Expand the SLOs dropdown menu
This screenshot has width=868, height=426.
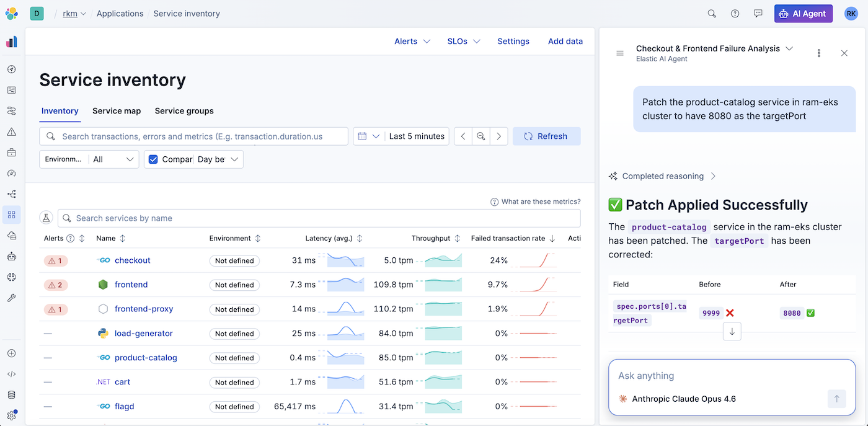click(x=464, y=42)
